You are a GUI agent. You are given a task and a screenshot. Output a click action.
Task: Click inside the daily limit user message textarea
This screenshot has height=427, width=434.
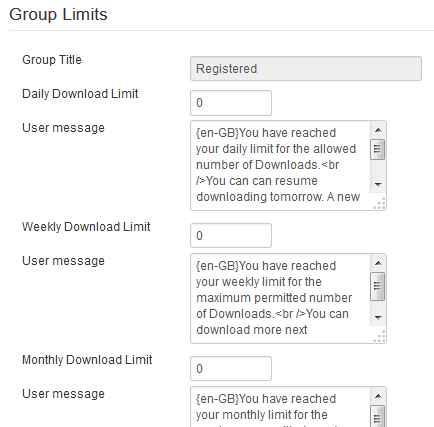[x=280, y=166]
